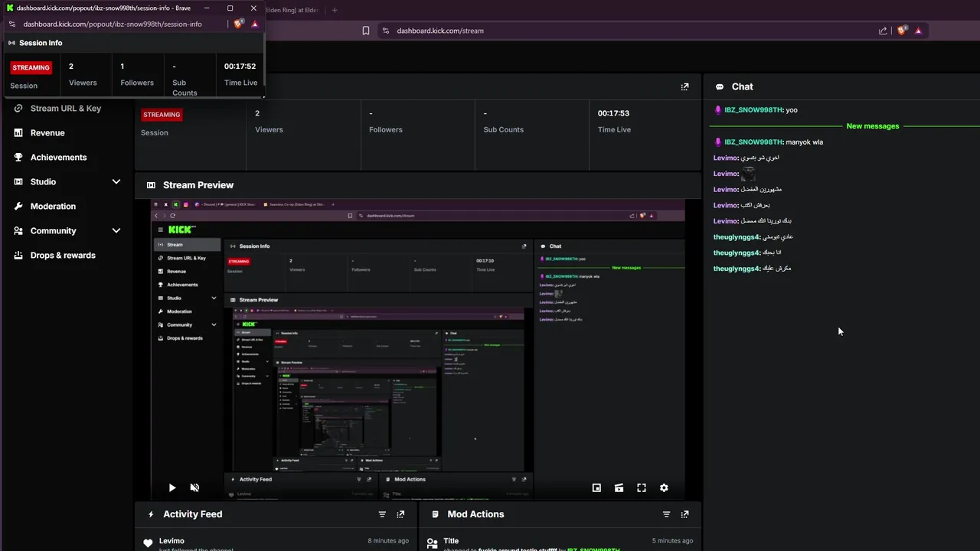This screenshot has height=551, width=980.
Task: Click the Mod Actions document icon
Action: coord(435,514)
